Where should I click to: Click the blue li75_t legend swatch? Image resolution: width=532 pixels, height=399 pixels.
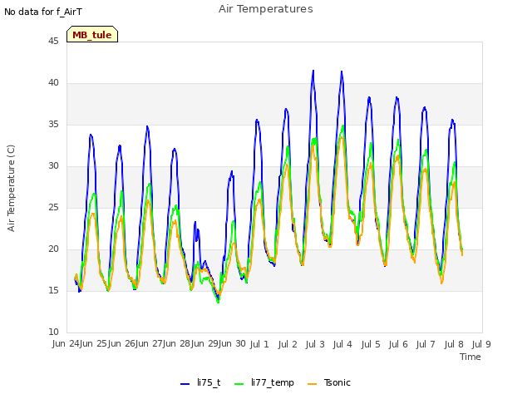tap(185, 384)
